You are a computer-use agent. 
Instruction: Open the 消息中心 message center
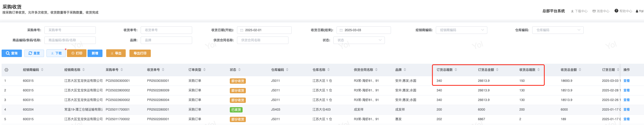tap(601, 11)
